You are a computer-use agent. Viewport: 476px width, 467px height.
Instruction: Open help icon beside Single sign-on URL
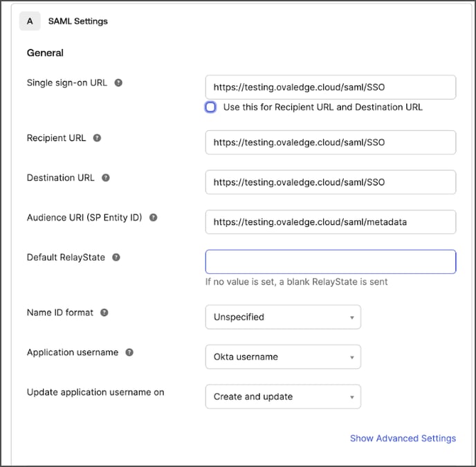[118, 82]
